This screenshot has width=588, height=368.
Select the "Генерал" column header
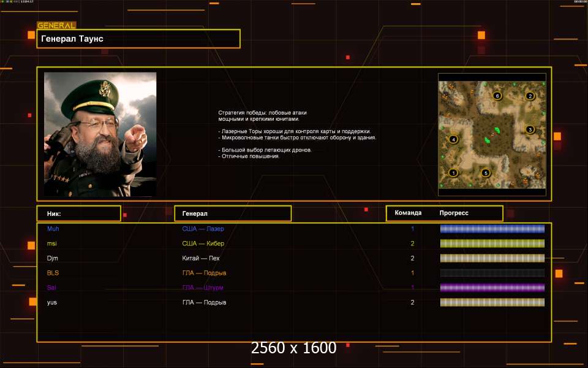pos(233,213)
